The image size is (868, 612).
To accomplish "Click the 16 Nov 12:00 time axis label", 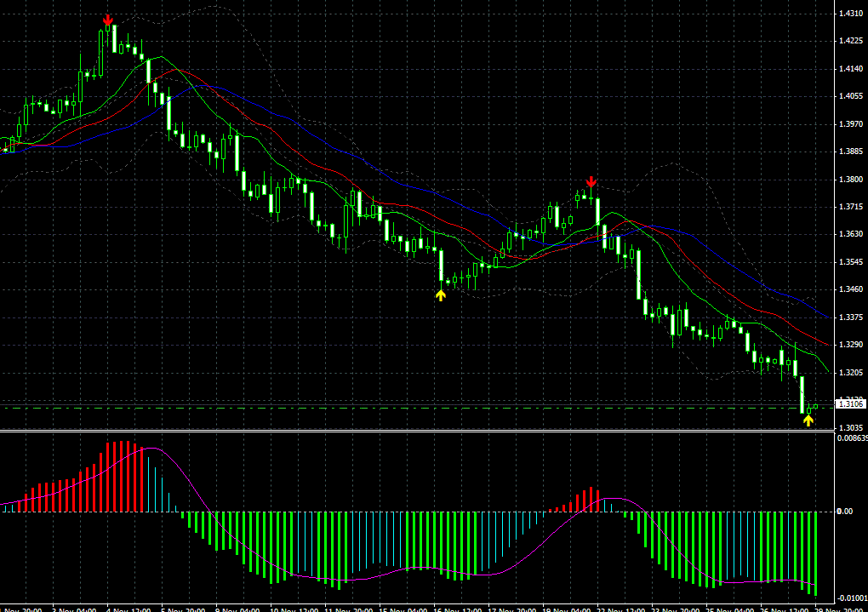I will 456,609.
